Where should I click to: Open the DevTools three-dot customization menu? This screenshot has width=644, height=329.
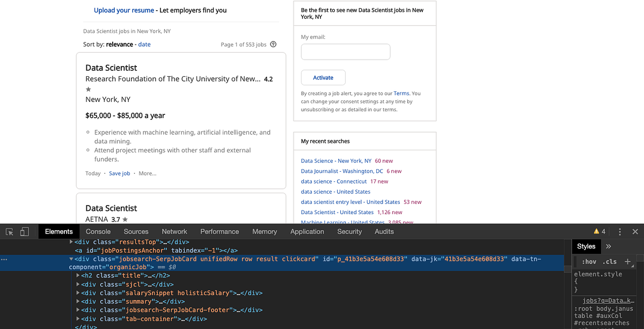[x=620, y=231]
